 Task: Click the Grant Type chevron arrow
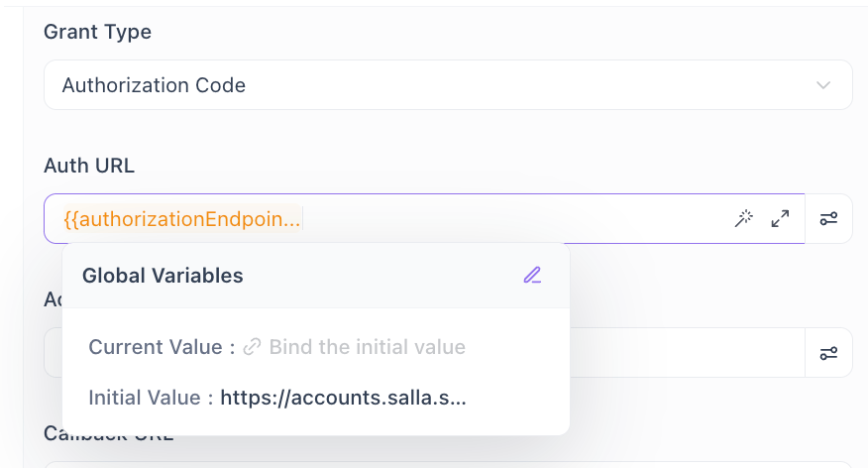(x=823, y=85)
